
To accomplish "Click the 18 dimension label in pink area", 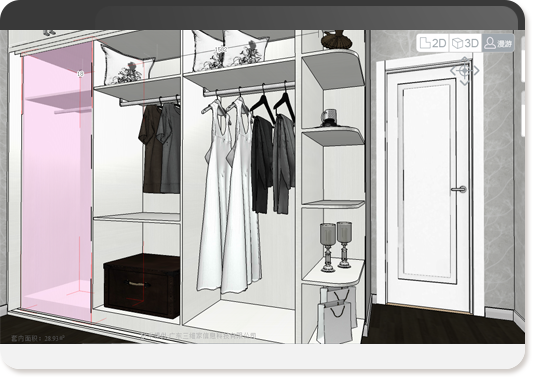I will pos(80,74).
